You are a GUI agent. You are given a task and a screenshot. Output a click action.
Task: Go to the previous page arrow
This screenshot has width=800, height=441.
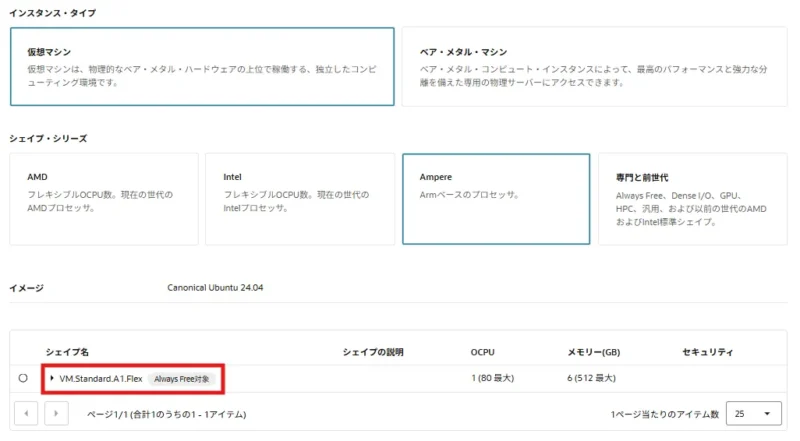click(x=26, y=413)
